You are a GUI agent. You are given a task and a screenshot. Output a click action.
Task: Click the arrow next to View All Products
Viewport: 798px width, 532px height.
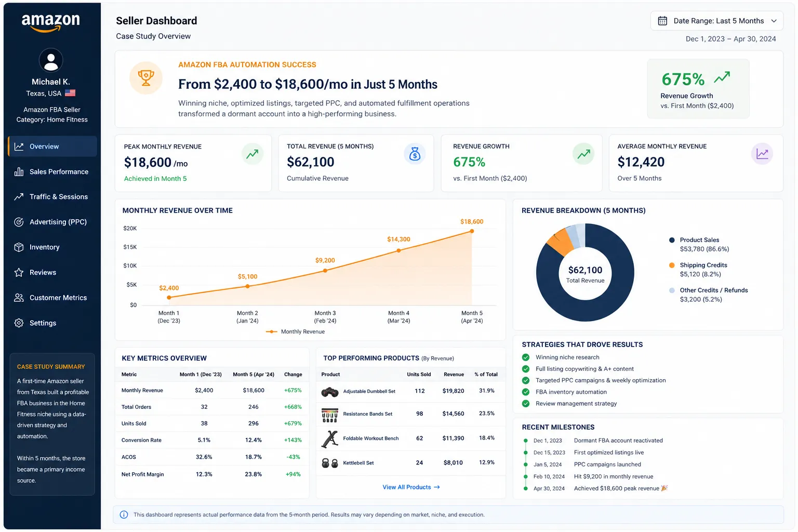pyautogui.click(x=437, y=487)
